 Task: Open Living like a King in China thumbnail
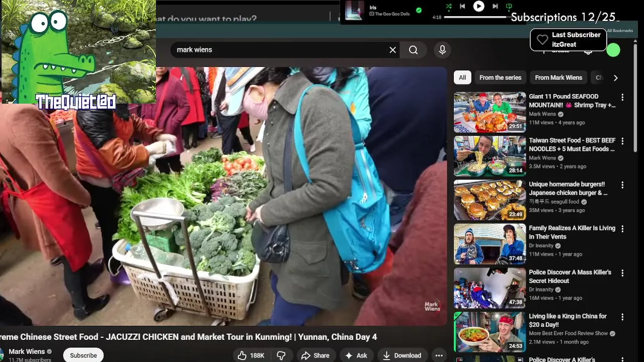click(490, 332)
